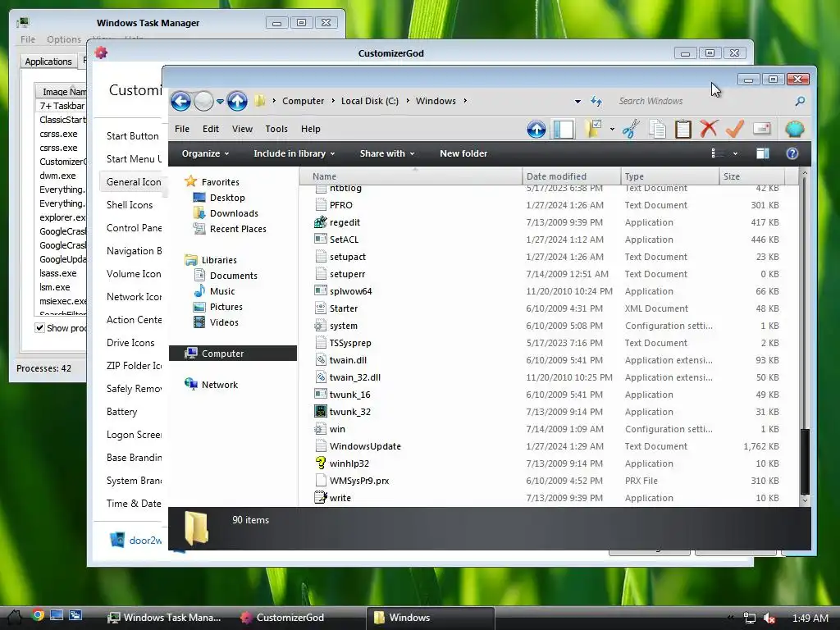Toggle Show processes checkbox in Task Manager
Screen dimensions: 840x630
coord(39,327)
